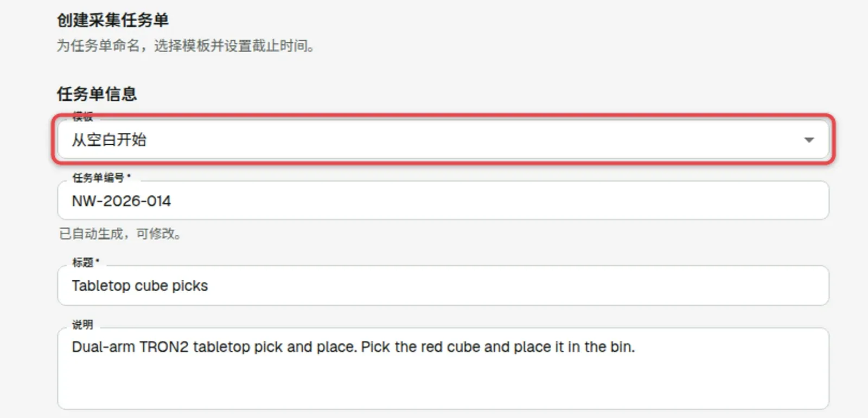The width and height of the screenshot is (868, 418).
Task: Focus the 任务单编号 input field
Action: click(x=443, y=201)
